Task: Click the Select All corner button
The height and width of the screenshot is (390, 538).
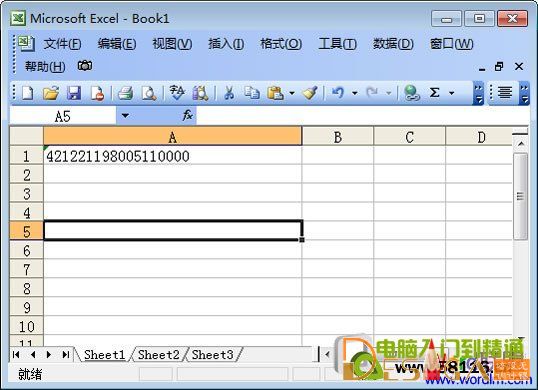Action: (26, 136)
